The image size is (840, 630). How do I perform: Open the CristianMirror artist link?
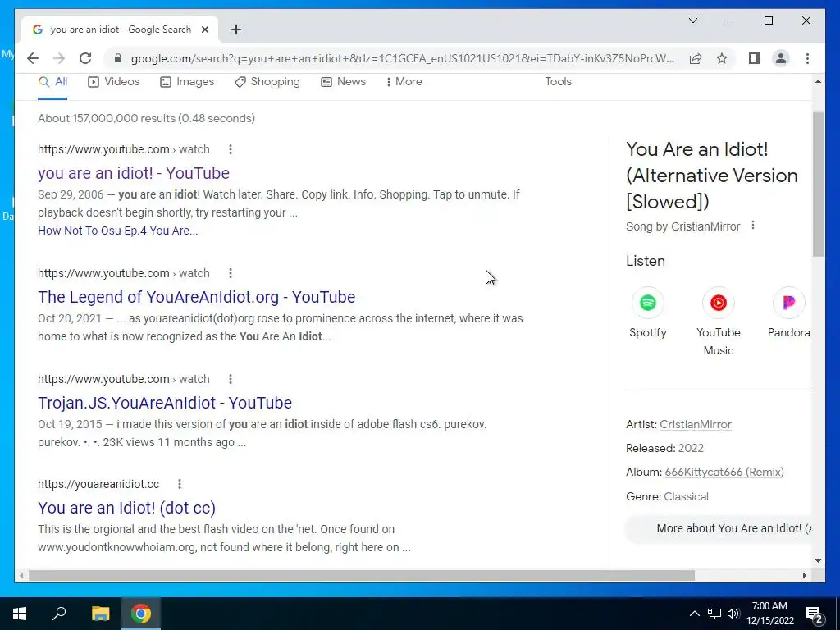click(x=696, y=425)
